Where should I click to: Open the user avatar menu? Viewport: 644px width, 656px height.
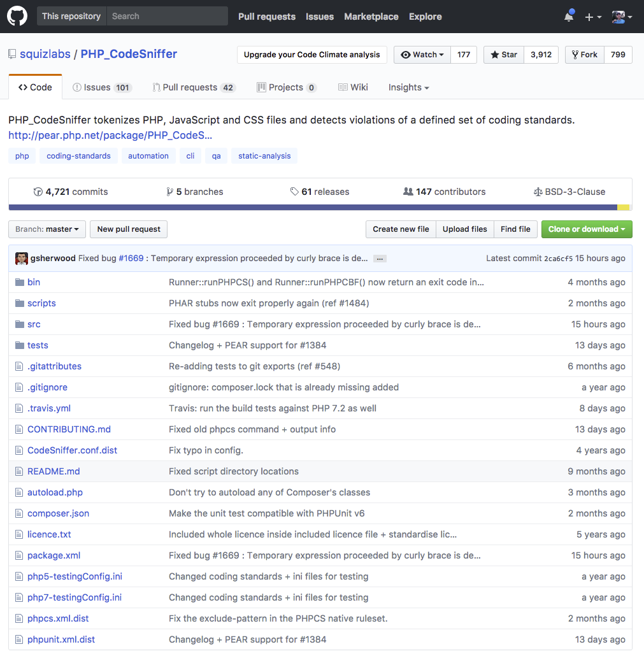(x=622, y=17)
